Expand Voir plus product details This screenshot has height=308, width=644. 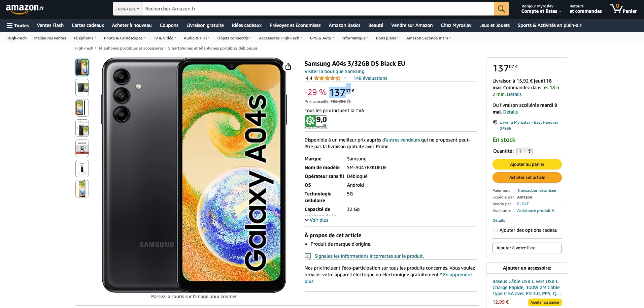316,220
